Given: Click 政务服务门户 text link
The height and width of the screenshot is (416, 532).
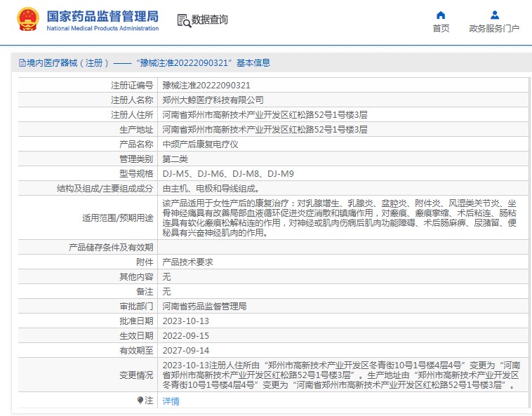Looking at the screenshot, I should point(494,29).
